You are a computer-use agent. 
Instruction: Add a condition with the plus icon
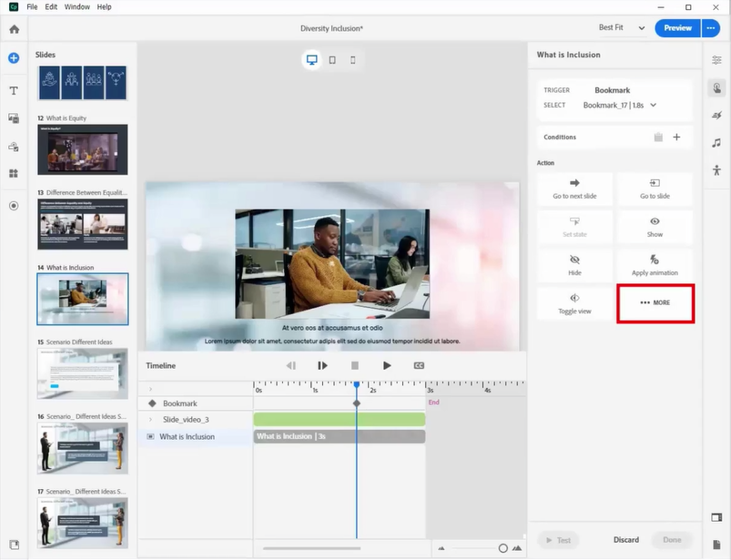(676, 137)
